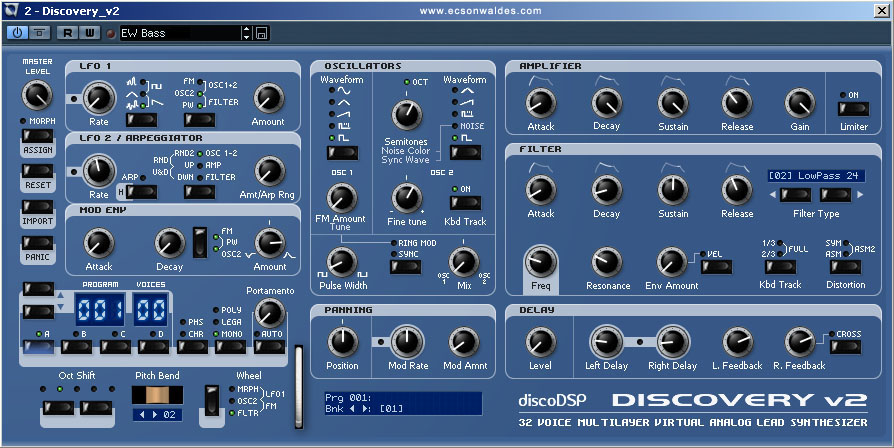The image size is (894, 448).
Task: Click the LFO 1 Amount knob
Action: pos(269,98)
